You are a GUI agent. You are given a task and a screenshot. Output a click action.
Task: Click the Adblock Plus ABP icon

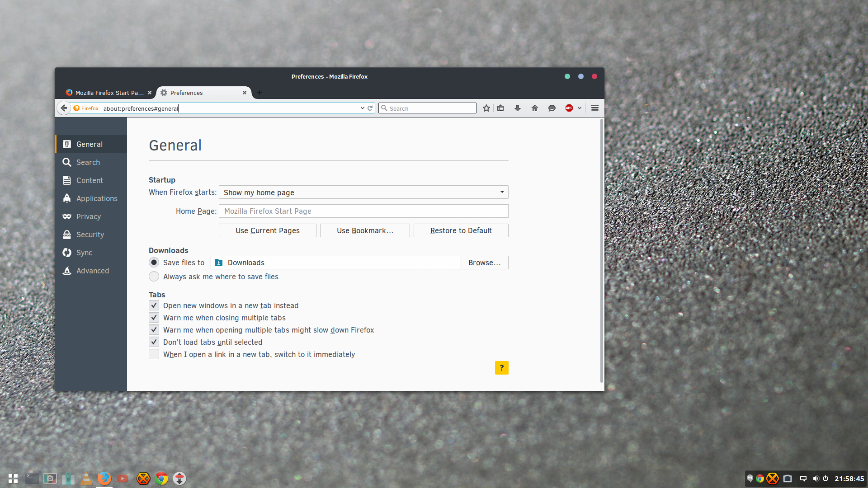tap(569, 108)
